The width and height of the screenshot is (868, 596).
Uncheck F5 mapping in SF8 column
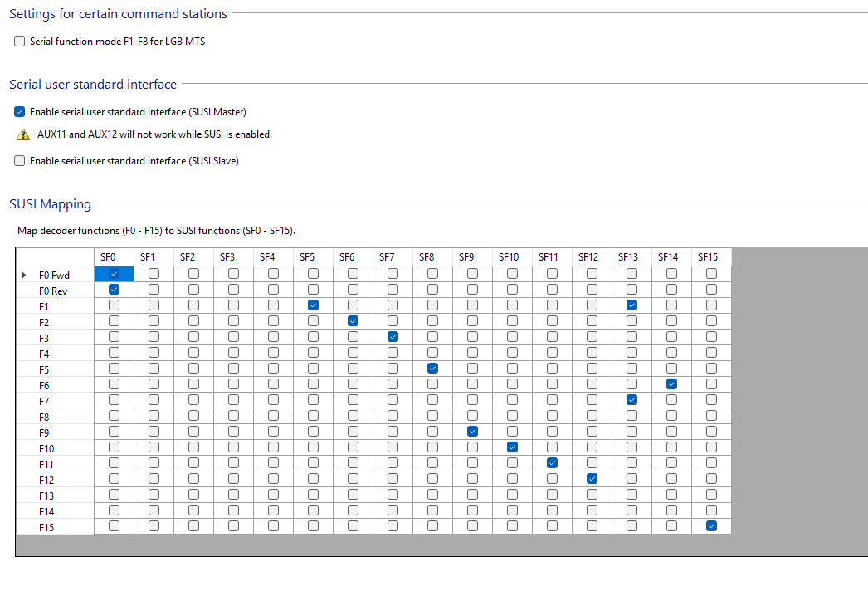click(x=432, y=369)
